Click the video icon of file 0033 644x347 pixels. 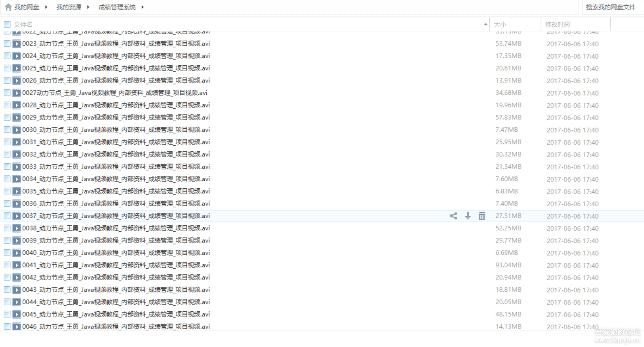pos(16,167)
